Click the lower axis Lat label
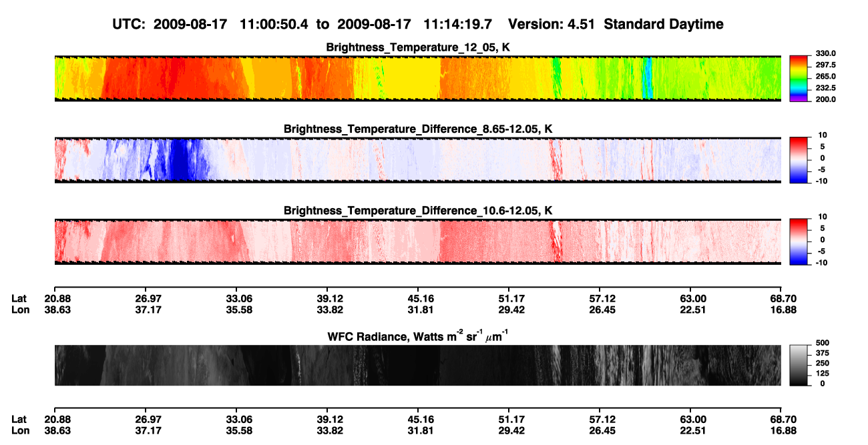Screen dimensions: 868x445 [19, 420]
